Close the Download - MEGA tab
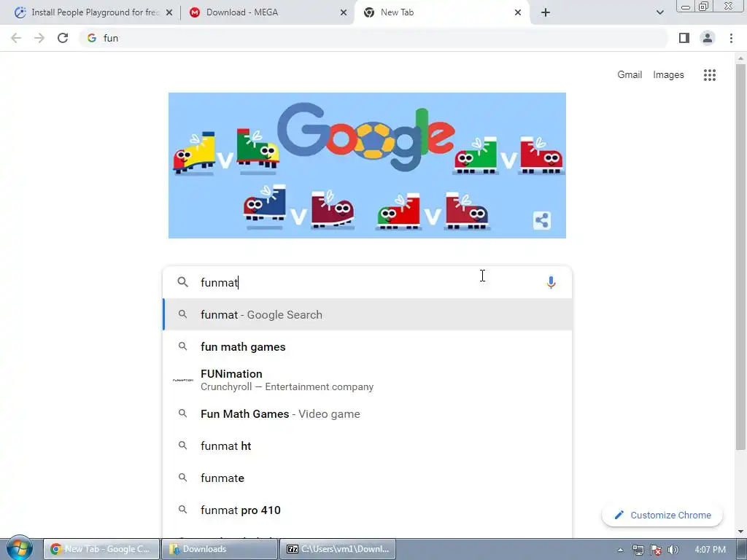747x560 pixels. pos(344,12)
